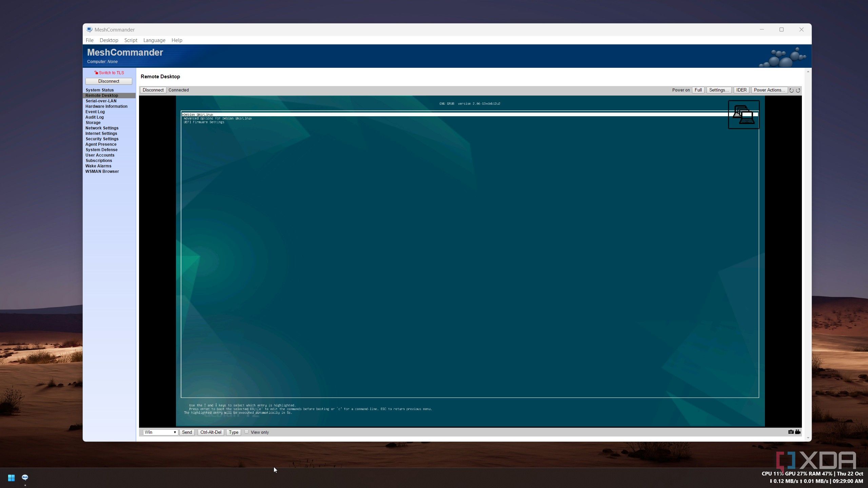Open Hardware Information

tap(106, 106)
